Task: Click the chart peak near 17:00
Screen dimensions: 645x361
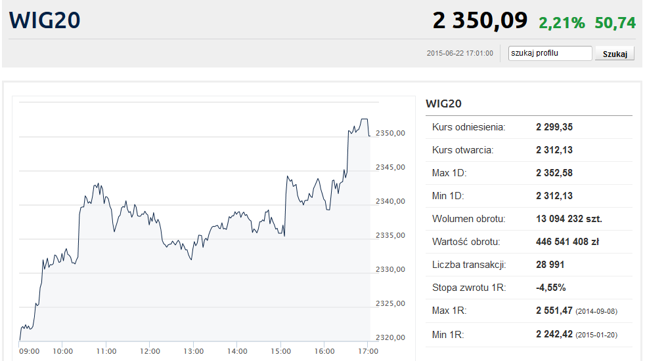Action: [x=364, y=119]
